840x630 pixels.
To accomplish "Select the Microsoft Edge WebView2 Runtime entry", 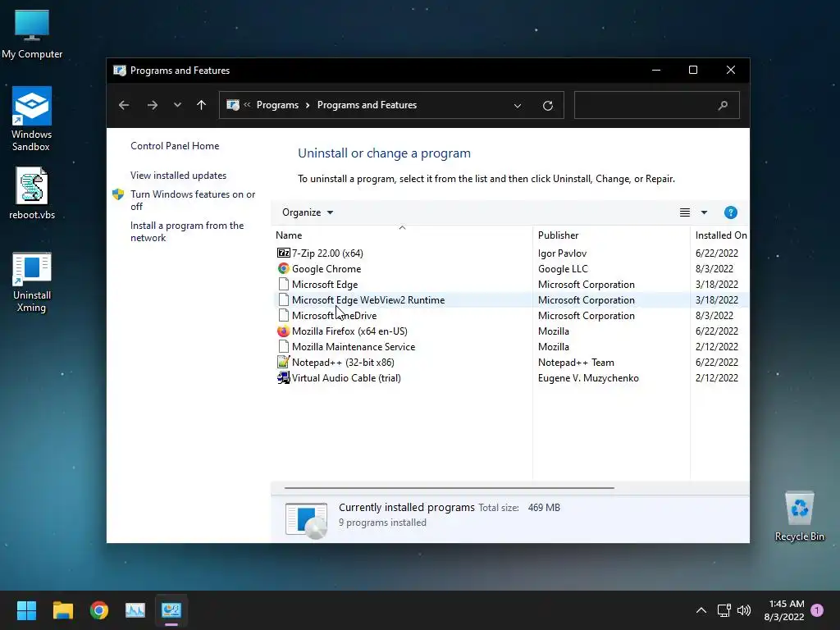I will (512, 299).
